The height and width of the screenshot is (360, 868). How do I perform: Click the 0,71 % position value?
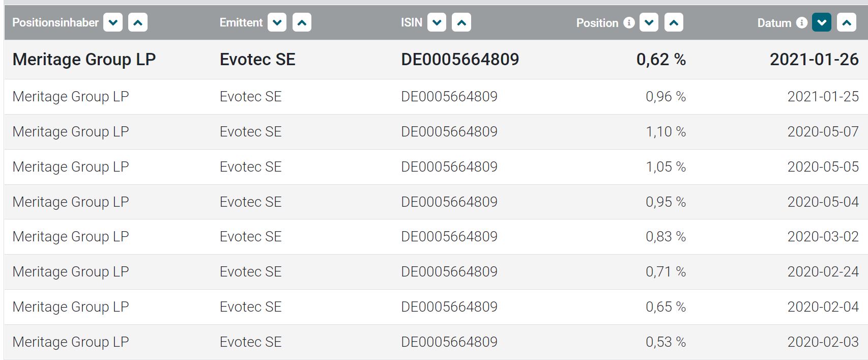666,272
